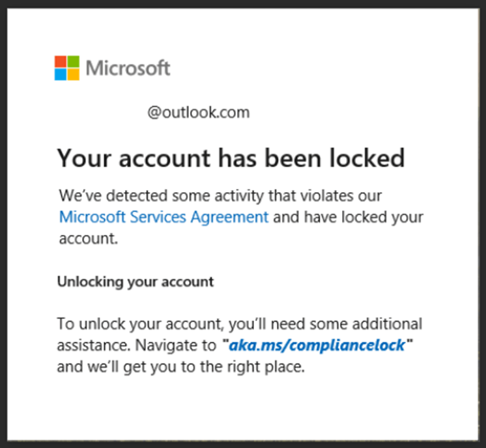Open the Microsoft Services Agreement link
The width and height of the screenshot is (486, 448).
coord(164,217)
